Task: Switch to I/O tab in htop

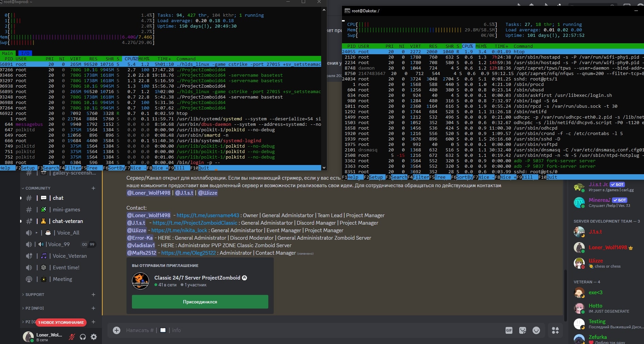Action: pos(25,53)
